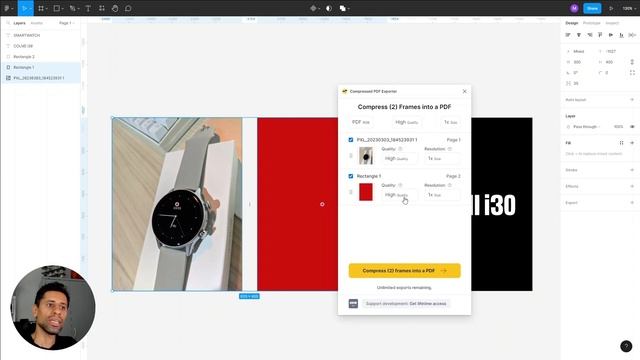The image size is (640, 360).
Task: Click the Create component icon
Action: [x=313, y=8]
